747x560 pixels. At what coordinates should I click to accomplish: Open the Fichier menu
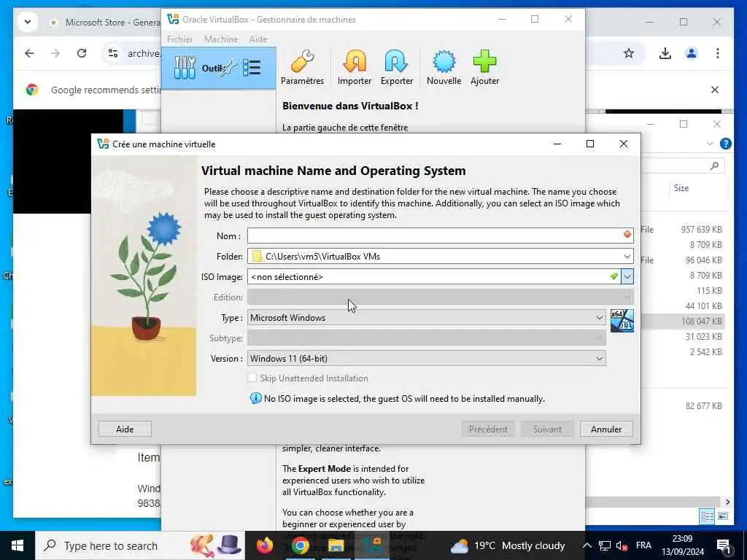[179, 39]
